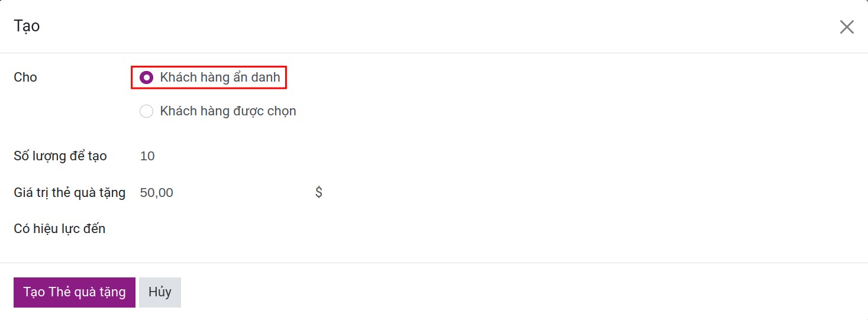This screenshot has height=320, width=868.
Task: Open the empty Có hiệu lực đến date field
Action: point(225,229)
